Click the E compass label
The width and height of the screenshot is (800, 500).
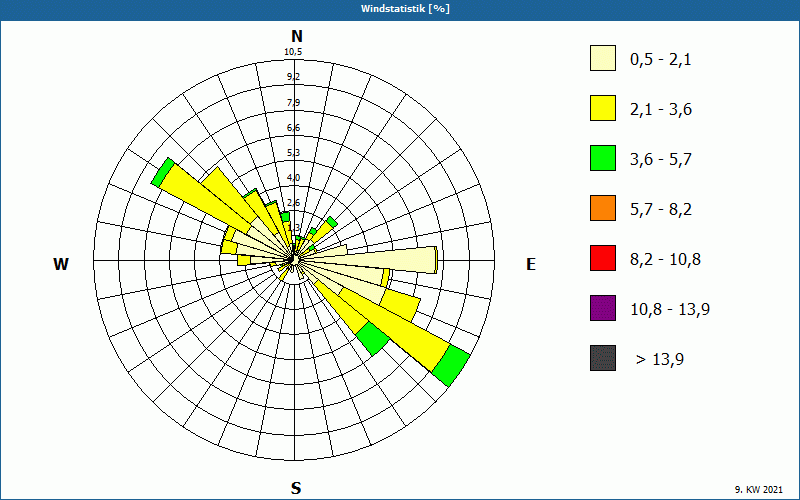(x=531, y=264)
